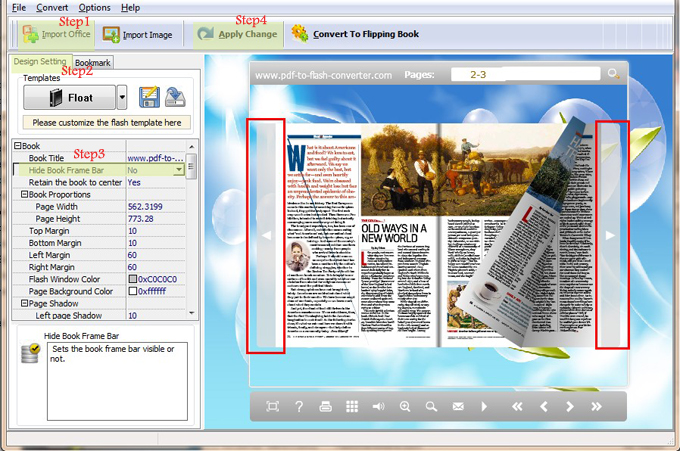
Task: Toggle fullscreen in the preview toolbar
Action: coord(272,406)
